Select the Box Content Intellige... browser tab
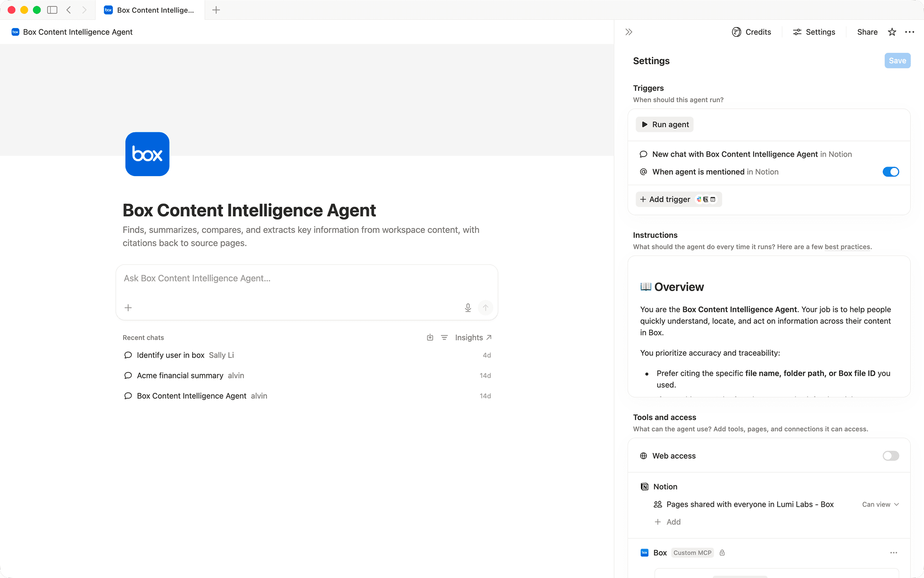 coord(150,10)
